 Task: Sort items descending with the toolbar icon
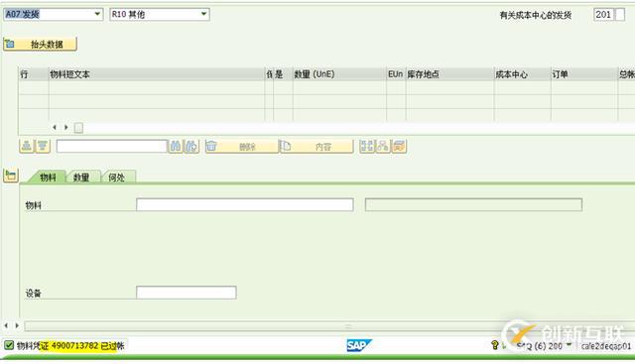tap(43, 146)
